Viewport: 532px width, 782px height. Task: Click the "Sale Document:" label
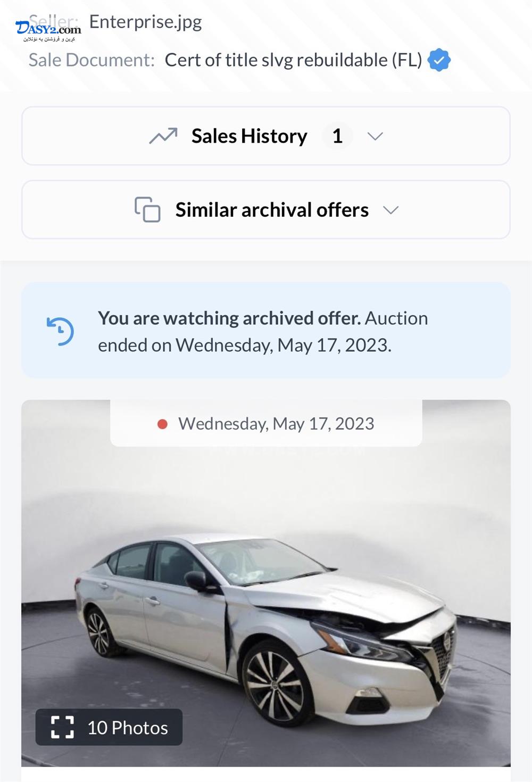(92, 60)
